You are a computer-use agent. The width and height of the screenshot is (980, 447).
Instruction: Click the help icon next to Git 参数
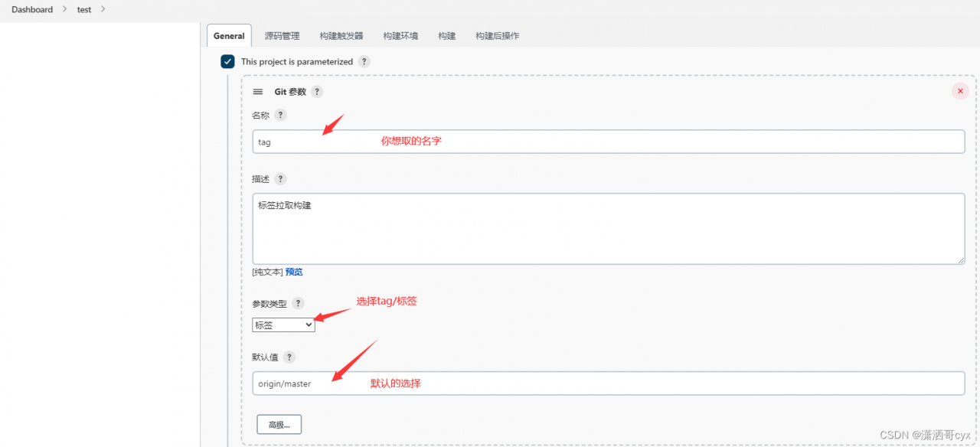(316, 91)
